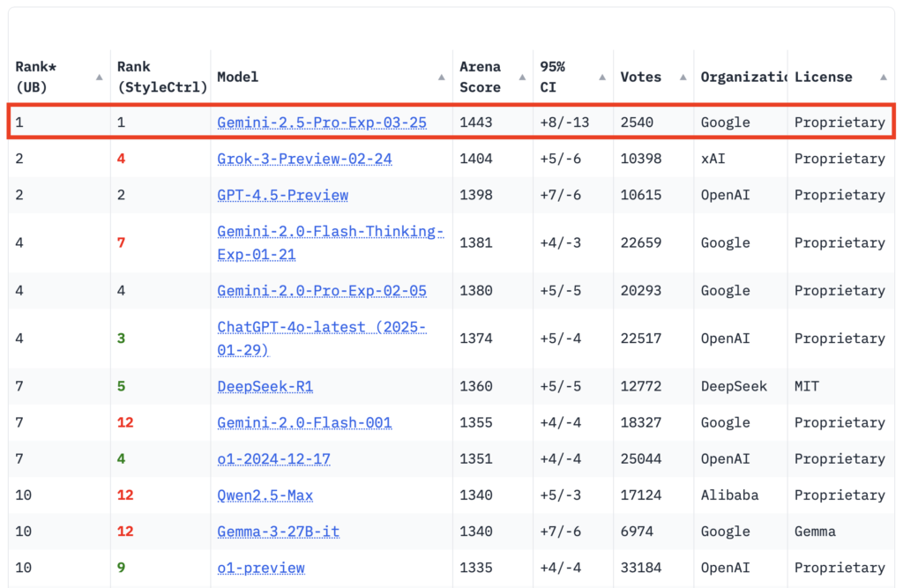
Task: Click votes value 10398
Action: point(641,159)
